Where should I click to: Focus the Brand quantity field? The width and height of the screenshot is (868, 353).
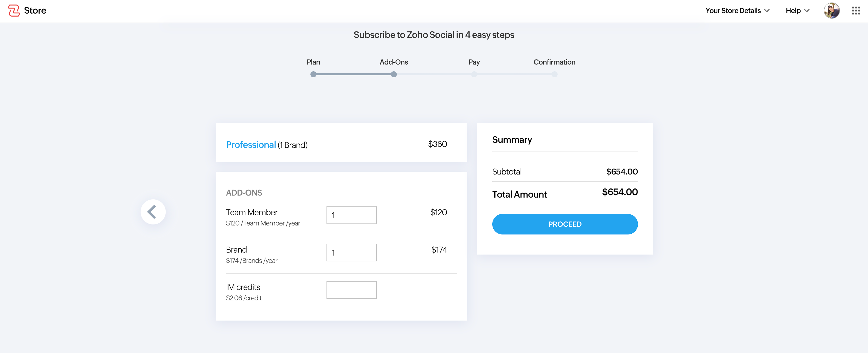[x=351, y=252]
